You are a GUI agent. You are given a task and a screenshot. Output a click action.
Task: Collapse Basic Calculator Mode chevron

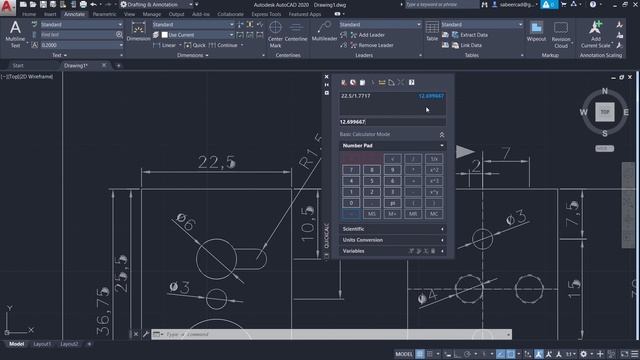442,134
